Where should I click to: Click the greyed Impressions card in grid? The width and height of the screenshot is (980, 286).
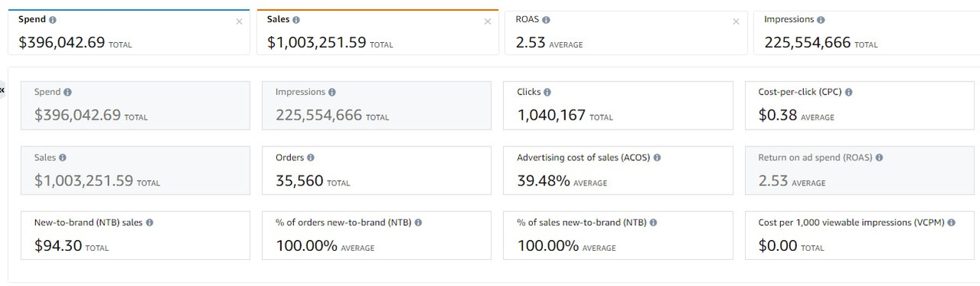377,105
